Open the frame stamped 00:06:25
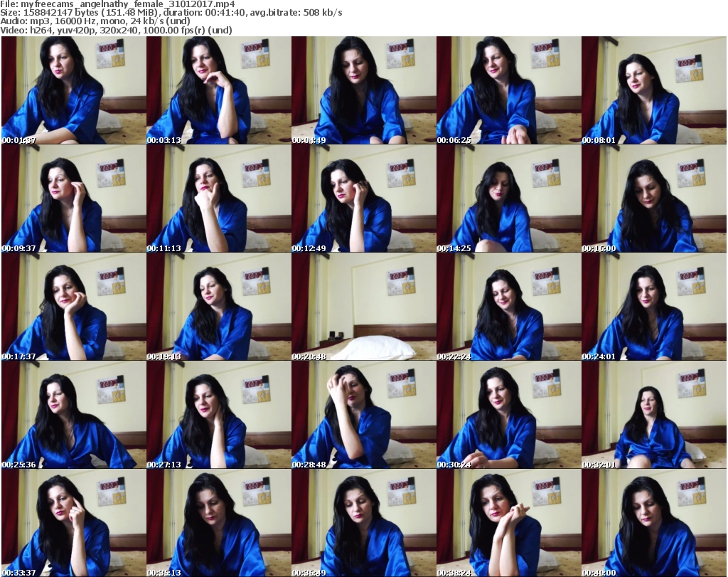The width and height of the screenshot is (728, 577). click(x=508, y=90)
